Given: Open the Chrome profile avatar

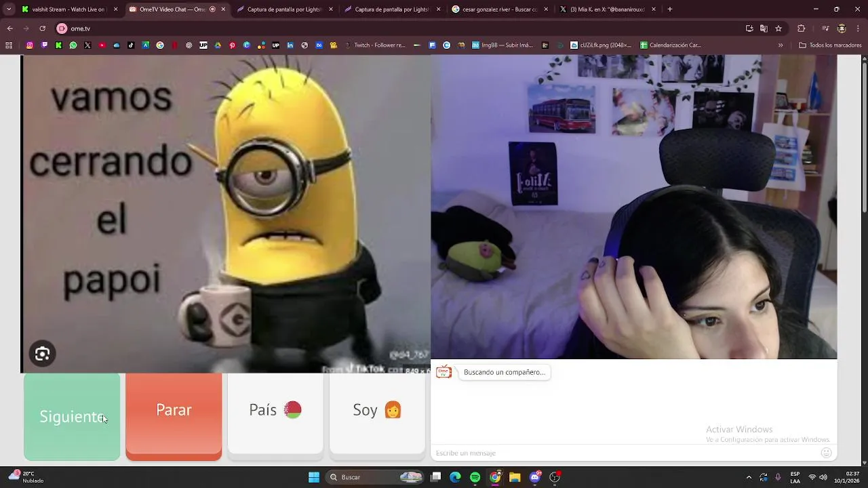Looking at the screenshot, I should coord(842,28).
